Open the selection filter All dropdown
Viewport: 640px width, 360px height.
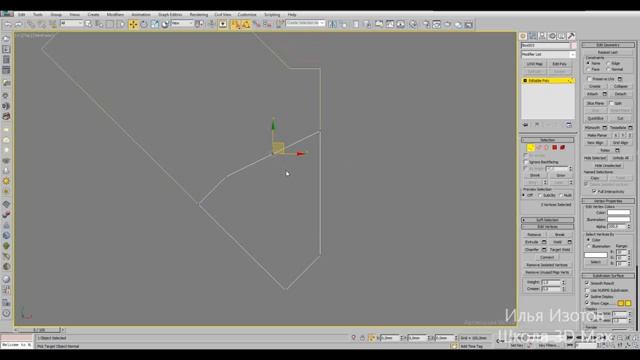coord(71,24)
